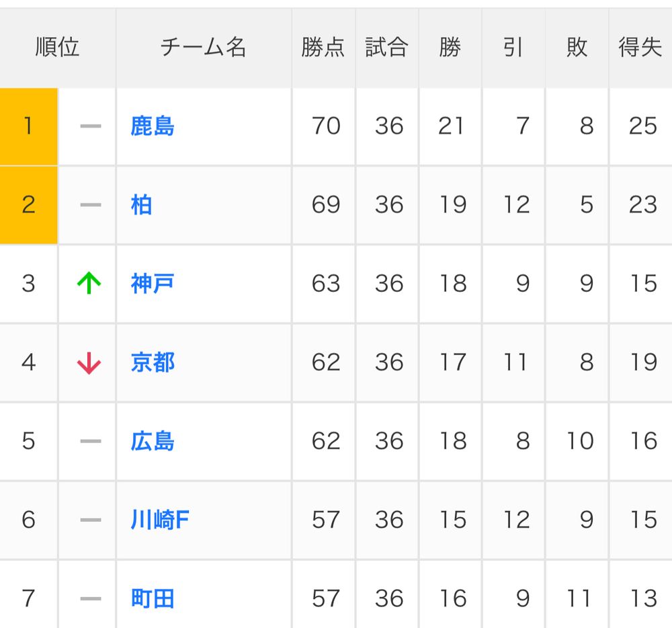The width and height of the screenshot is (672, 628).
Task: Click the unchanged dash icon for 広島
Action: (91, 441)
